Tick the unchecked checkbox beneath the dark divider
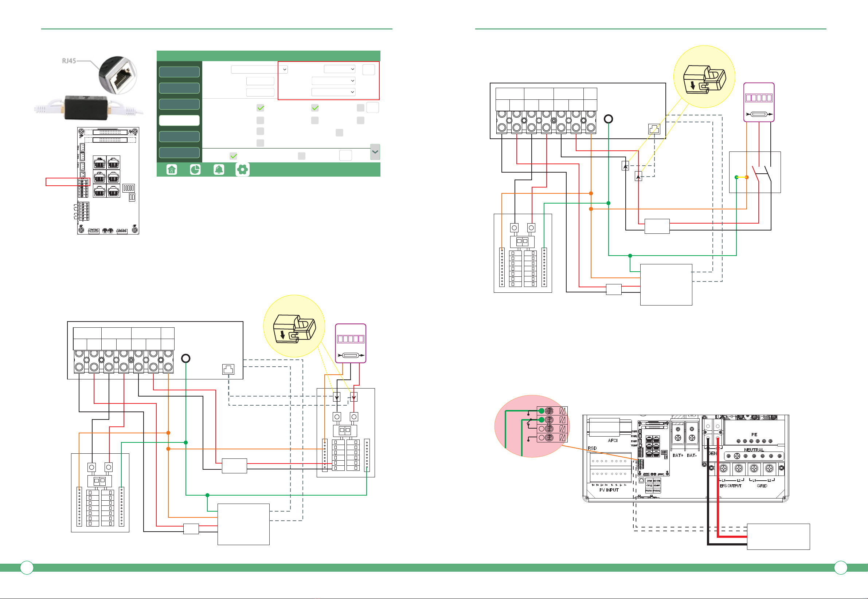 tap(301, 156)
